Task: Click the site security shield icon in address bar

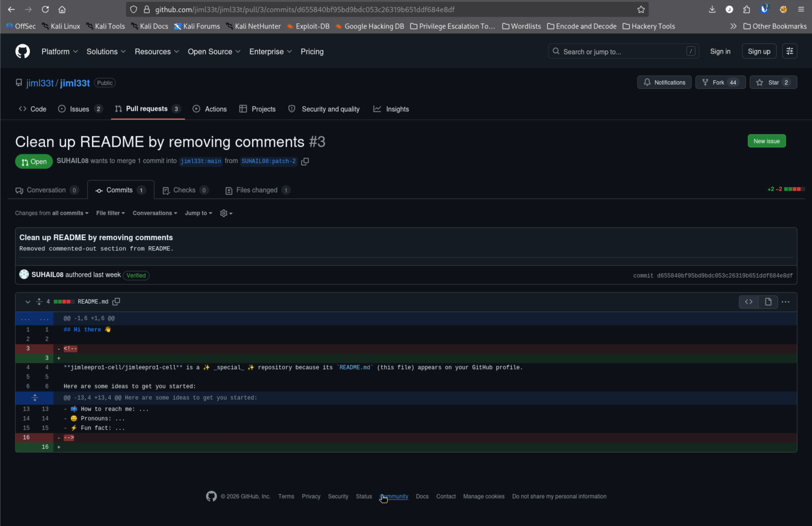Action: click(133, 9)
